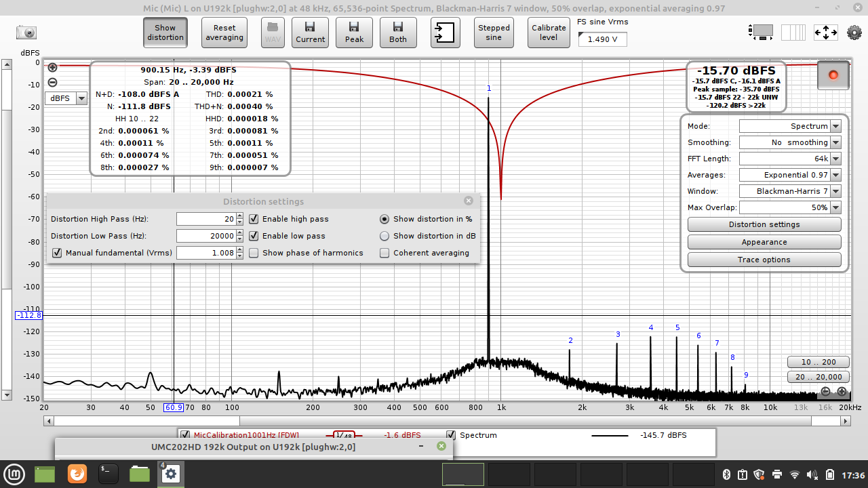Open the Wi-Fi network tray icon
Image resolution: width=868 pixels, height=488 pixels.
pyautogui.click(x=795, y=474)
